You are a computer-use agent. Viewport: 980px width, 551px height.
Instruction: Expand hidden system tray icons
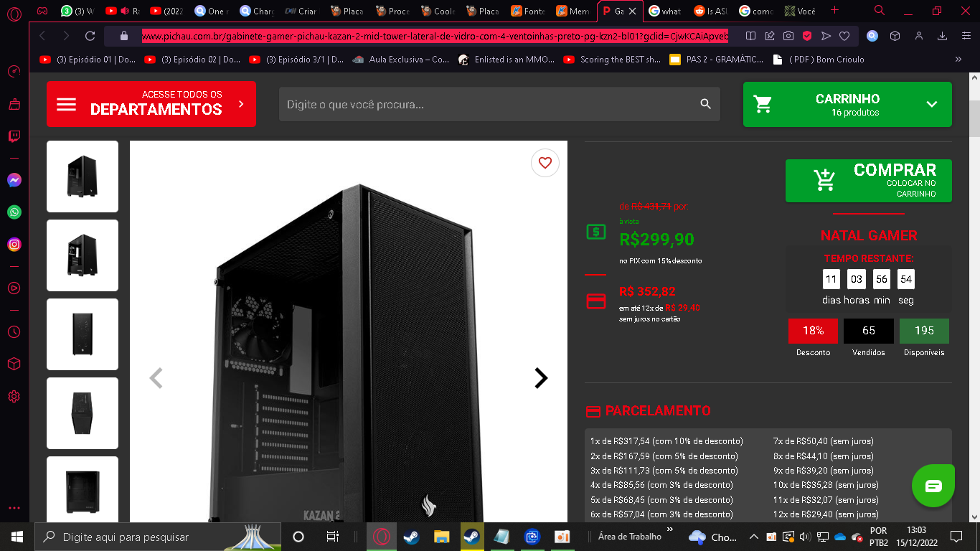click(754, 537)
